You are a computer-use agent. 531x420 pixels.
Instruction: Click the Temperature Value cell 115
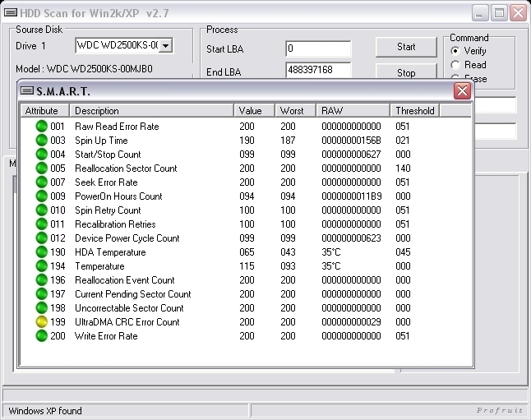point(247,265)
